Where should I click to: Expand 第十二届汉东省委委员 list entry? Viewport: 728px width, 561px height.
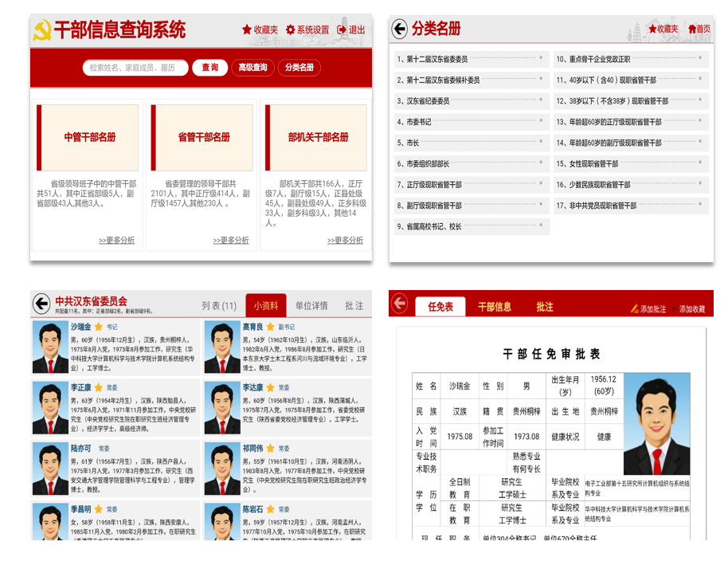[472, 59]
